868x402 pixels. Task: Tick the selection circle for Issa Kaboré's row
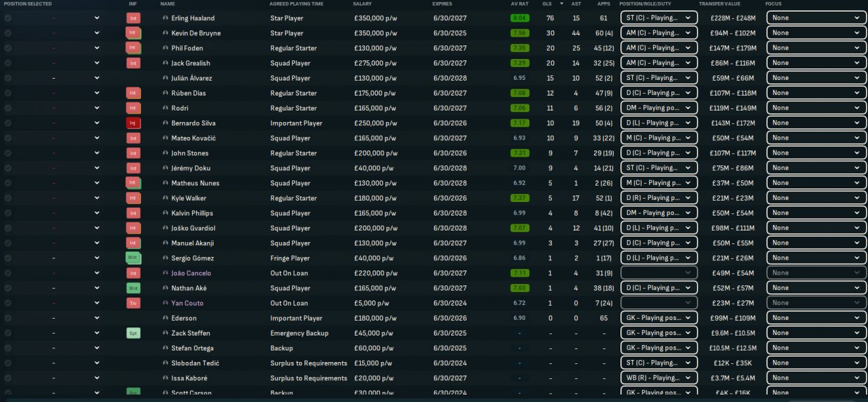[x=7, y=378]
